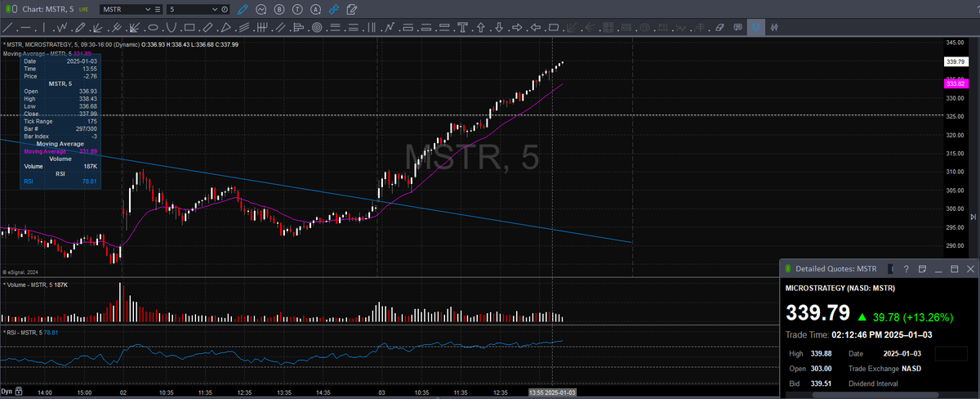Click the Chart: MSTR, 5 window title
980x399 pixels.
48,9
